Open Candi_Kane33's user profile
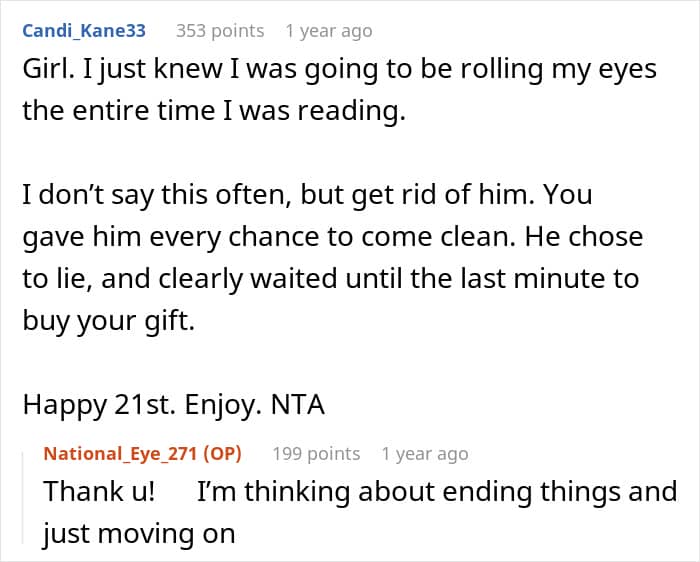 click(84, 31)
